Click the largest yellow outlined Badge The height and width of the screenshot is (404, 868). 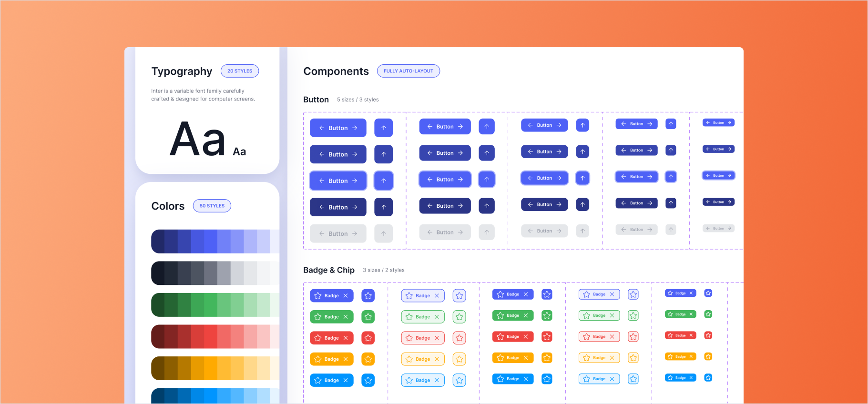423,359
